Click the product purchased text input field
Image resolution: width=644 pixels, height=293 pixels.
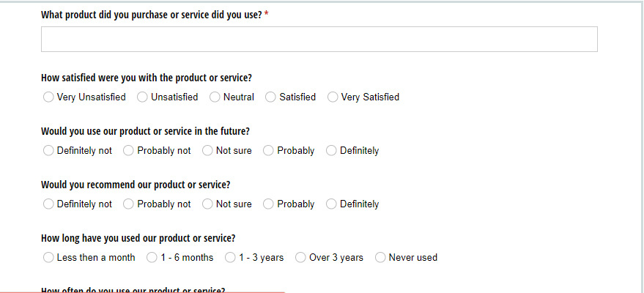tap(319, 40)
